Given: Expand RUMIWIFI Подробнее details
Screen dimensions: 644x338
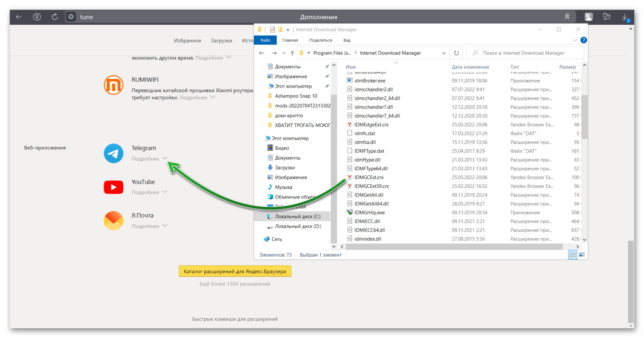Looking at the screenshot, I should click(x=197, y=97).
